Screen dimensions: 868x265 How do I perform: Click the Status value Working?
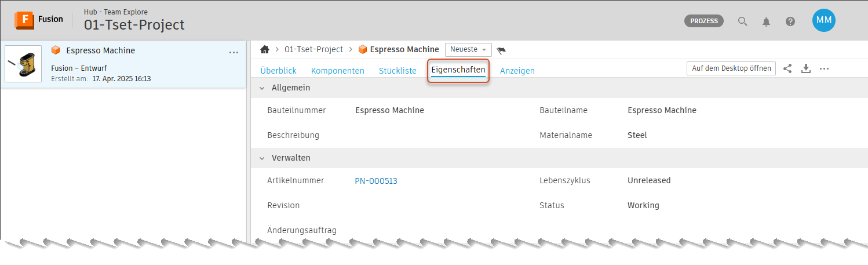click(x=643, y=205)
